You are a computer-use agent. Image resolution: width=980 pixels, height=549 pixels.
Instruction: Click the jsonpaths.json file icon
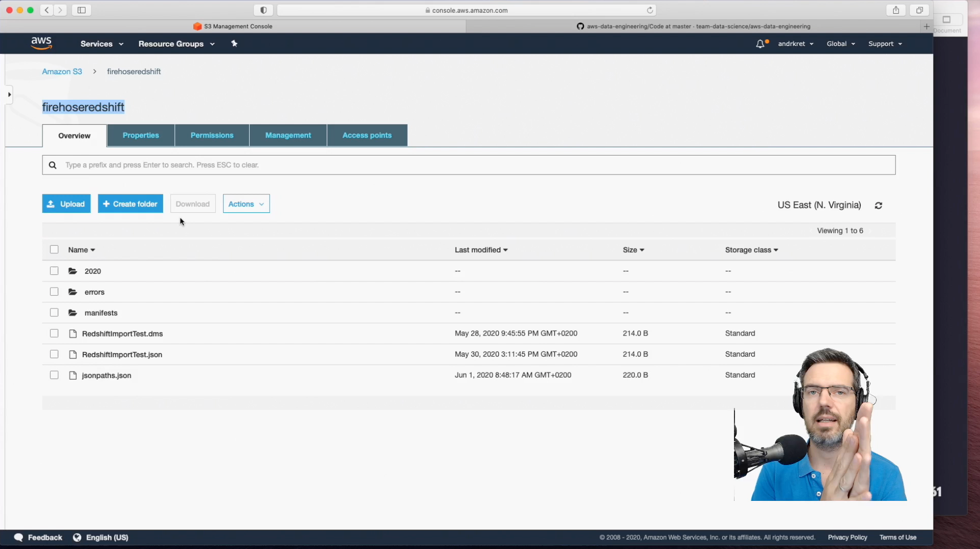(x=73, y=376)
